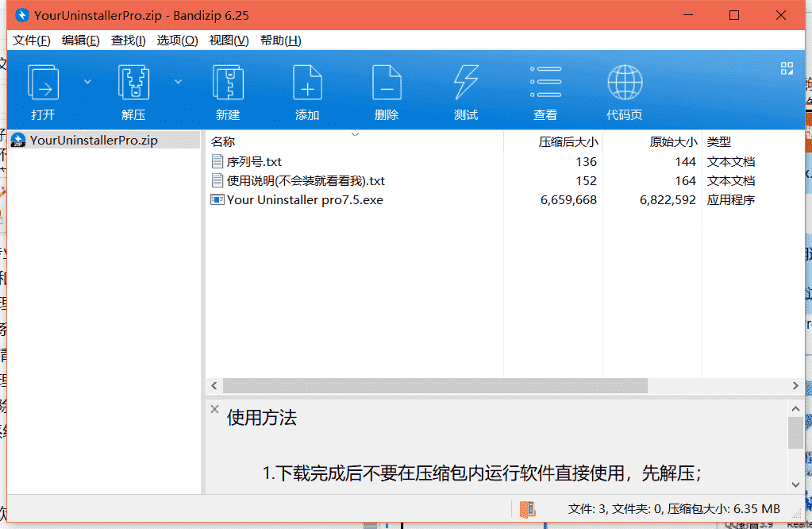The width and height of the screenshot is (812, 529).
Task: Click the Open (打开) archive icon
Action: pyautogui.click(x=43, y=82)
